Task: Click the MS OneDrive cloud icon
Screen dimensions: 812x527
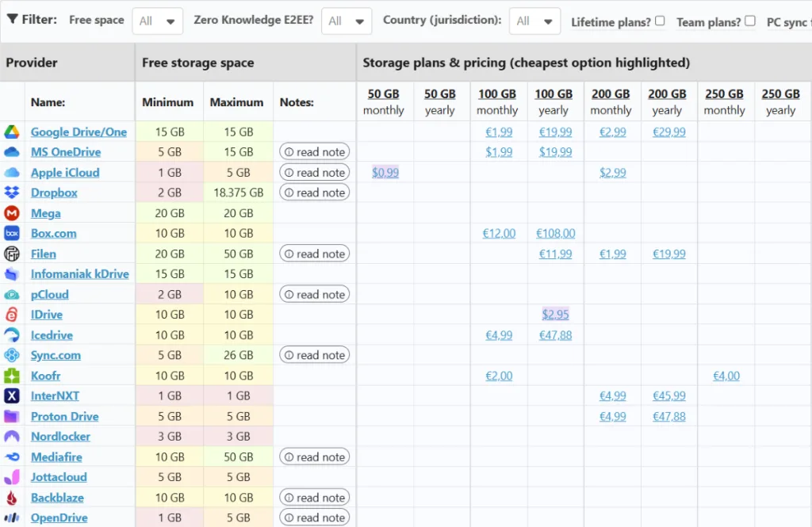Action: [x=12, y=152]
